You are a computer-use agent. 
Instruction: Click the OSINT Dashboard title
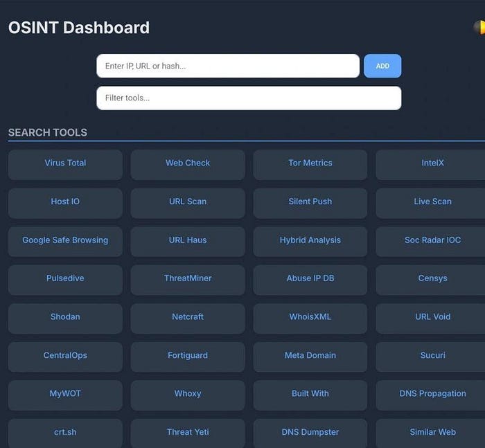point(79,28)
